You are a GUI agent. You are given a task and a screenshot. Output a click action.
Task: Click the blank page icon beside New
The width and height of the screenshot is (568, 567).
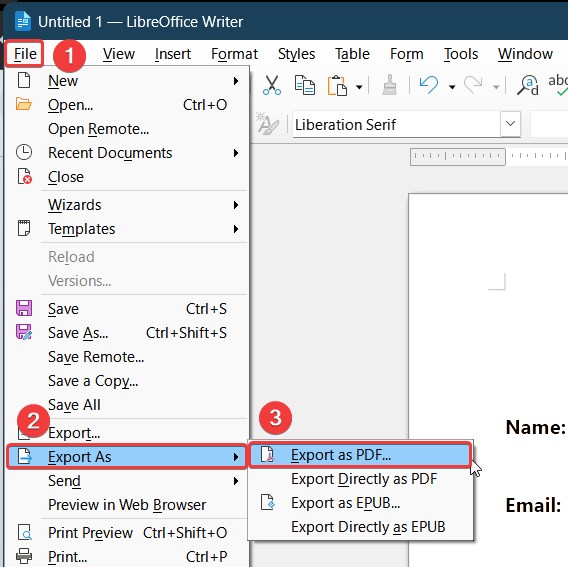coord(24,80)
